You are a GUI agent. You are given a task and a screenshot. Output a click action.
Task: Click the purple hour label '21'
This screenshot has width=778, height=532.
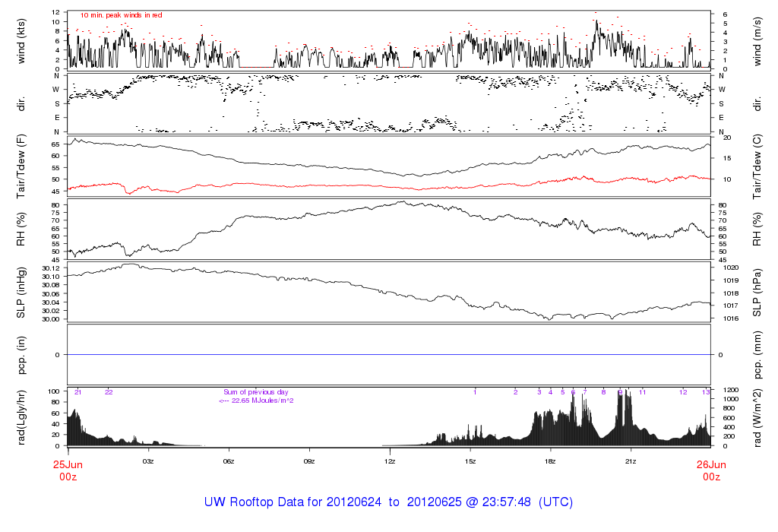[x=78, y=392]
